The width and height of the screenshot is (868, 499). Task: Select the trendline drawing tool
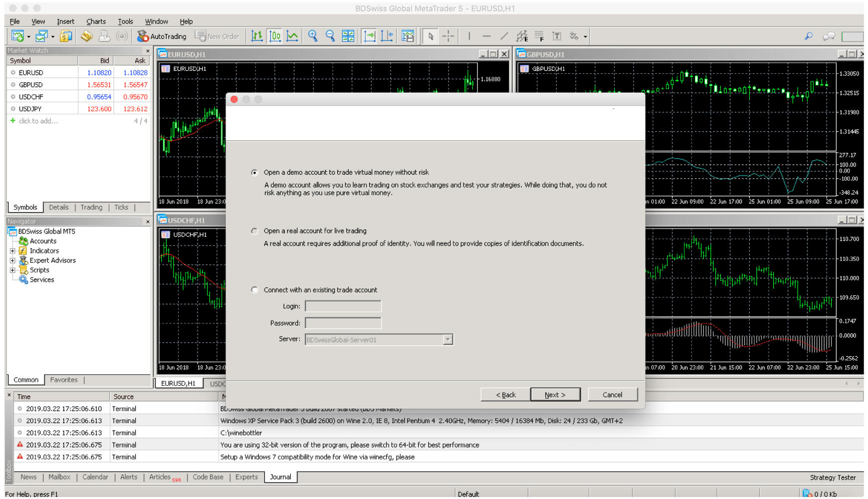(504, 36)
